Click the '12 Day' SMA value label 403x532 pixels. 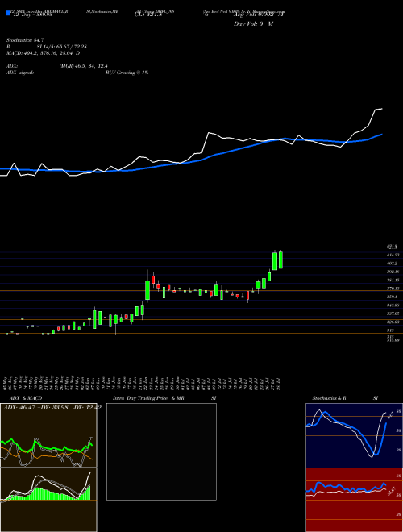[31, 15]
